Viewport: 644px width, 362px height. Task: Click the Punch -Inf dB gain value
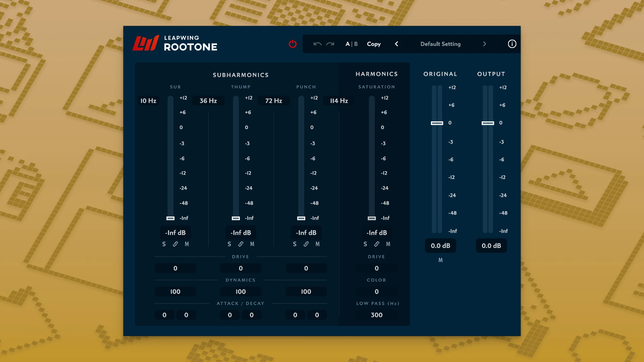[306, 233]
